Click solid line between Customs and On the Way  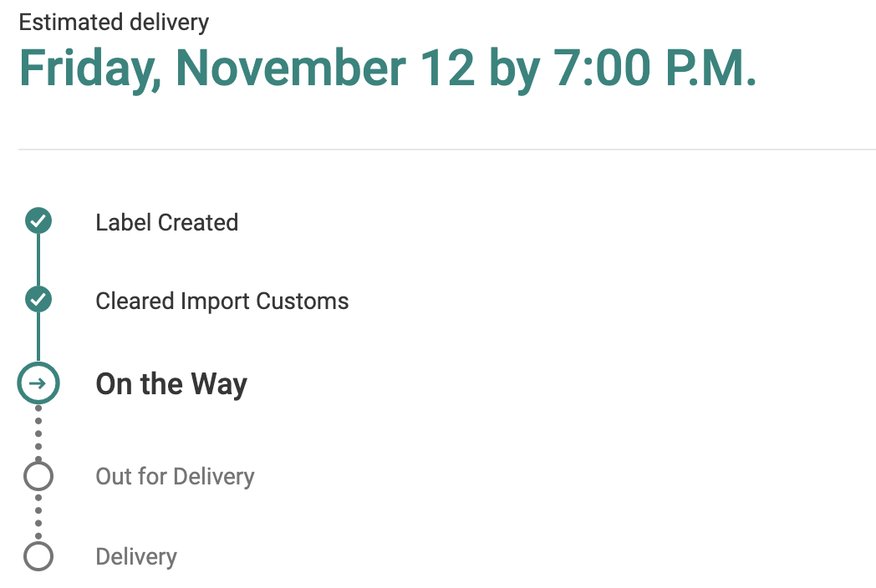(38, 337)
